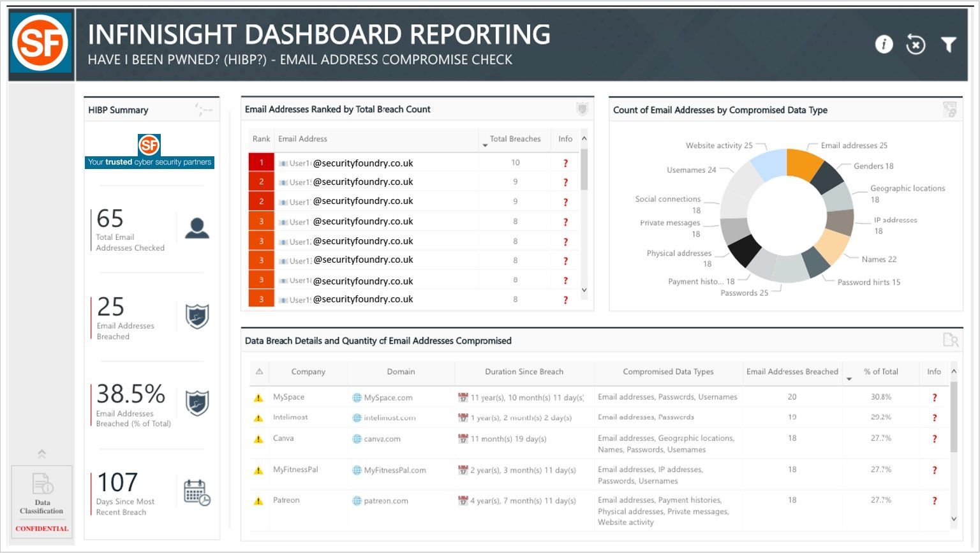Click the calendar icon in the MySpace duration cell

click(463, 397)
